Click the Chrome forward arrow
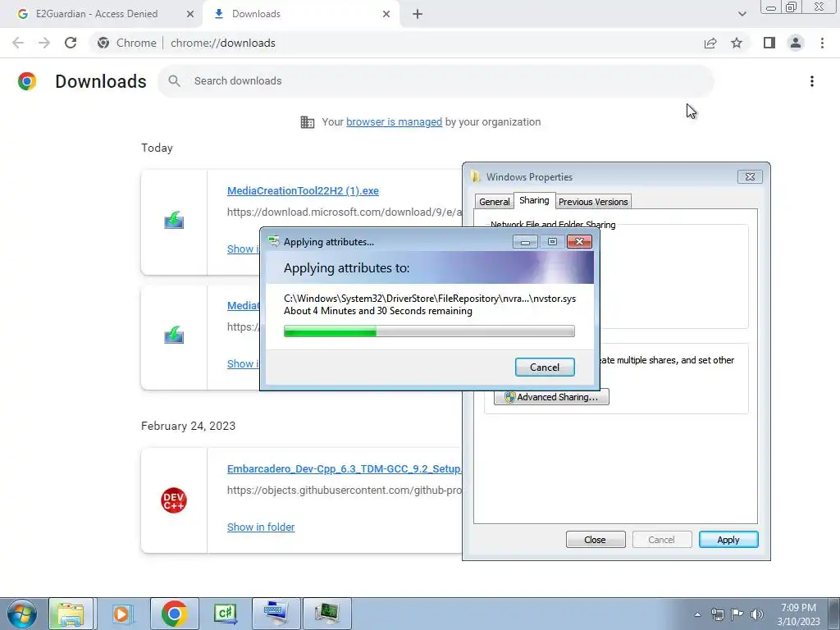This screenshot has width=840, height=630. pos(44,43)
